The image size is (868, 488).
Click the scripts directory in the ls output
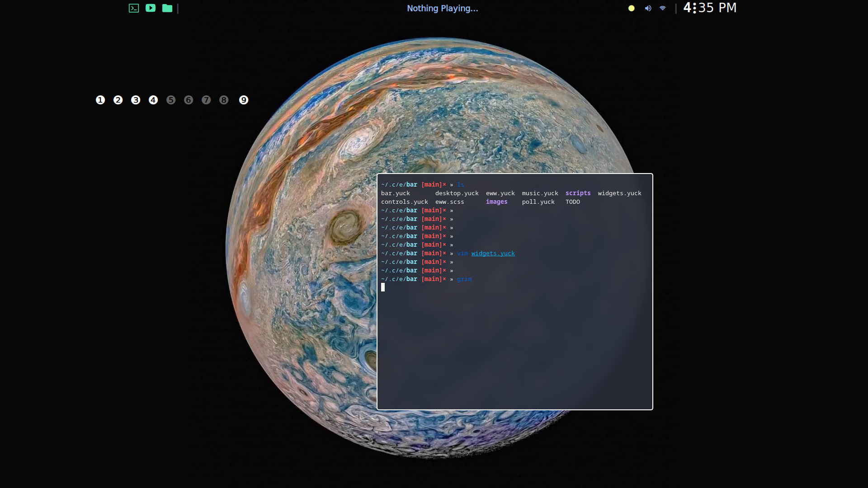(x=578, y=193)
